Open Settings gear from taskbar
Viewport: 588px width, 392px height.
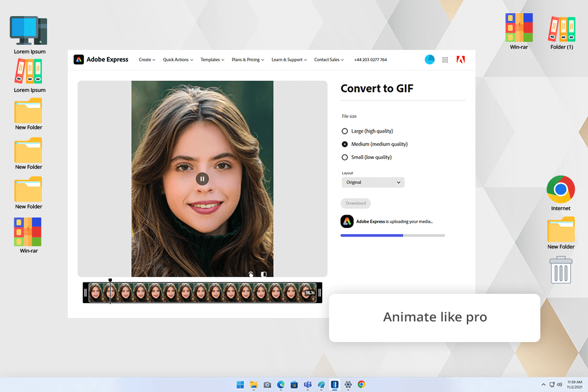(x=348, y=385)
